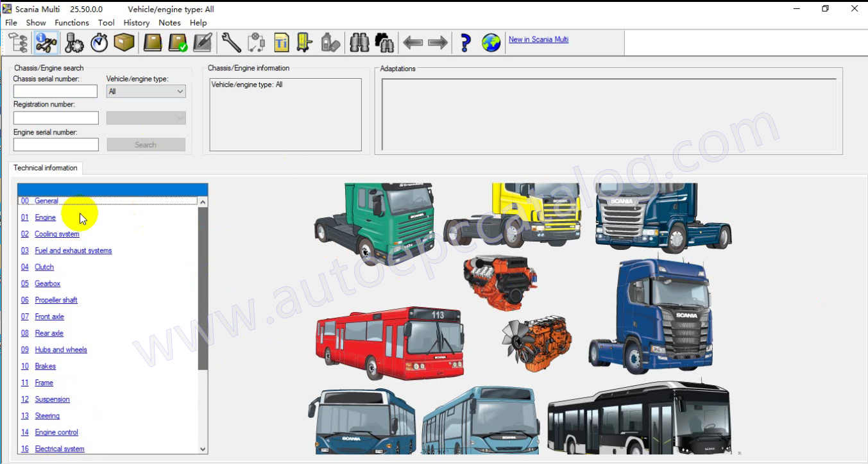This screenshot has height=464, width=868.
Task: Click the binoculars search icon
Action: (x=359, y=43)
